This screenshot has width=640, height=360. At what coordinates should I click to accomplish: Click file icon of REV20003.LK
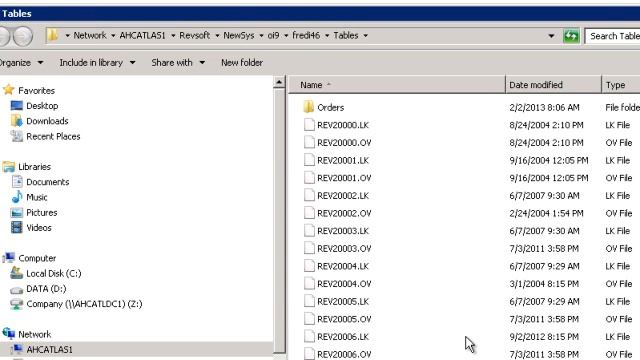pyautogui.click(x=309, y=231)
